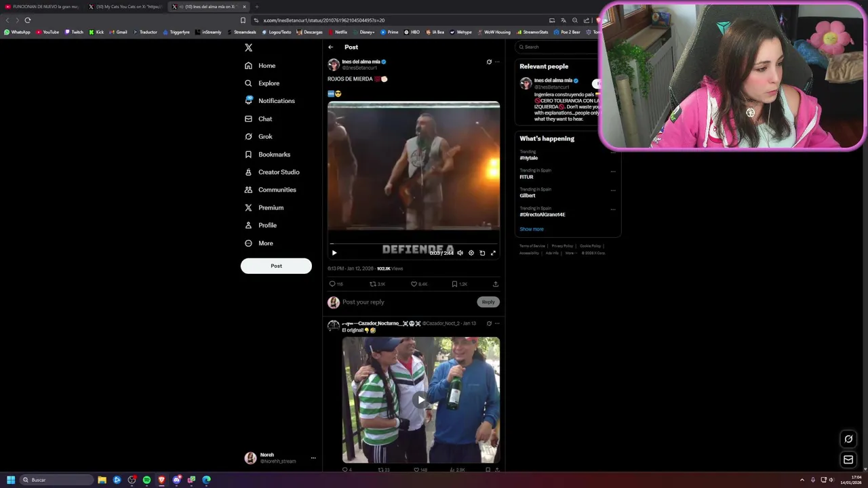The image size is (868, 488).
Task: Open Communities in sidebar
Action: [x=270, y=190]
